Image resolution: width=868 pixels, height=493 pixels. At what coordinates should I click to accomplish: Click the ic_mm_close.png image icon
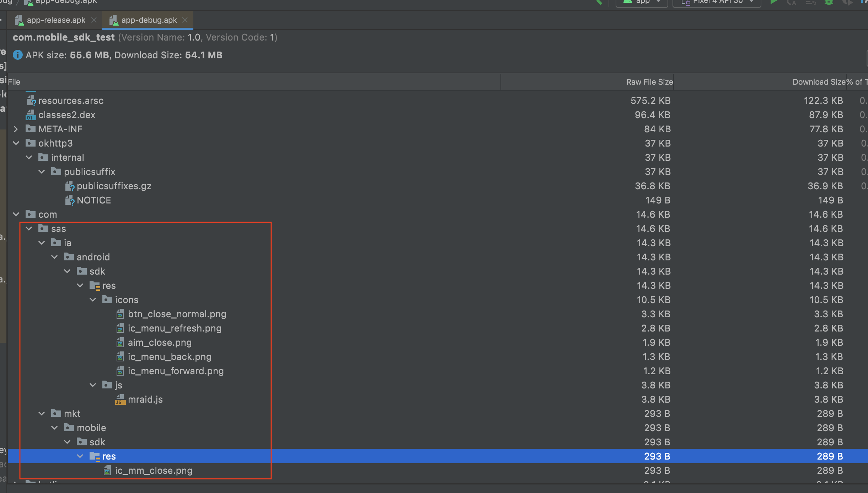click(x=107, y=470)
